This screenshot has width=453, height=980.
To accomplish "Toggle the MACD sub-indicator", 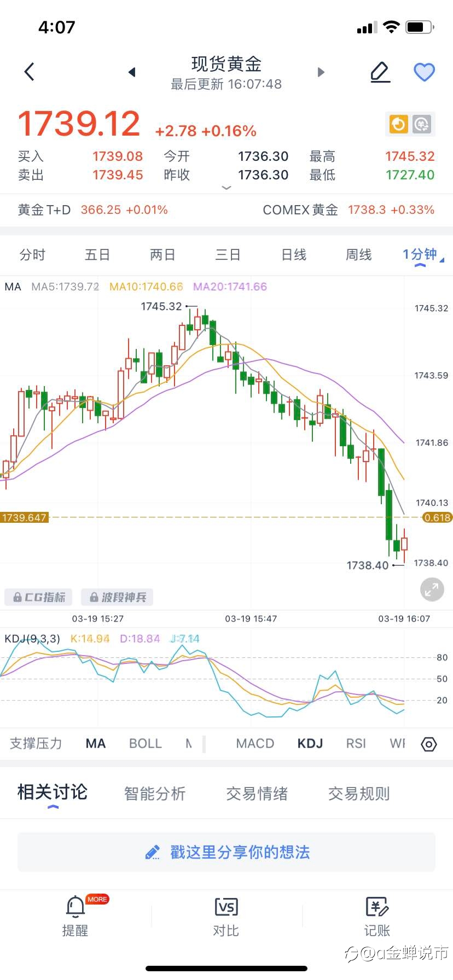I will pos(255,744).
